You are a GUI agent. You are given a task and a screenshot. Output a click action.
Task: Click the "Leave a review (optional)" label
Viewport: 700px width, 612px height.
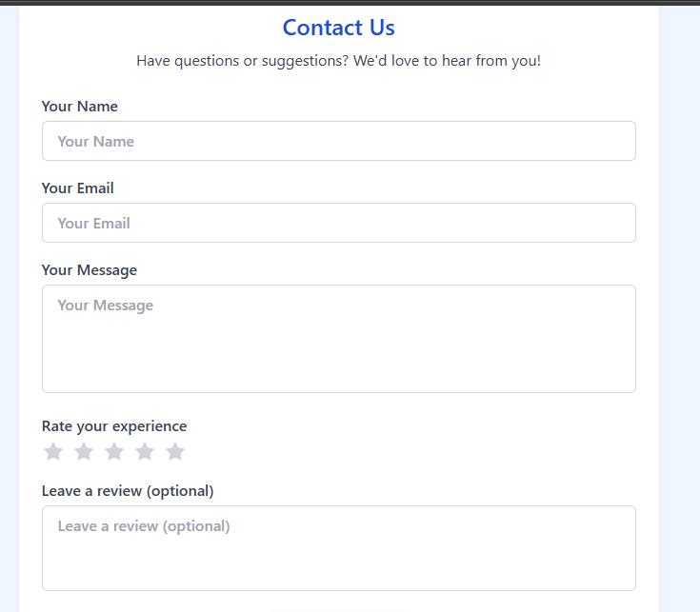pyautogui.click(x=128, y=491)
